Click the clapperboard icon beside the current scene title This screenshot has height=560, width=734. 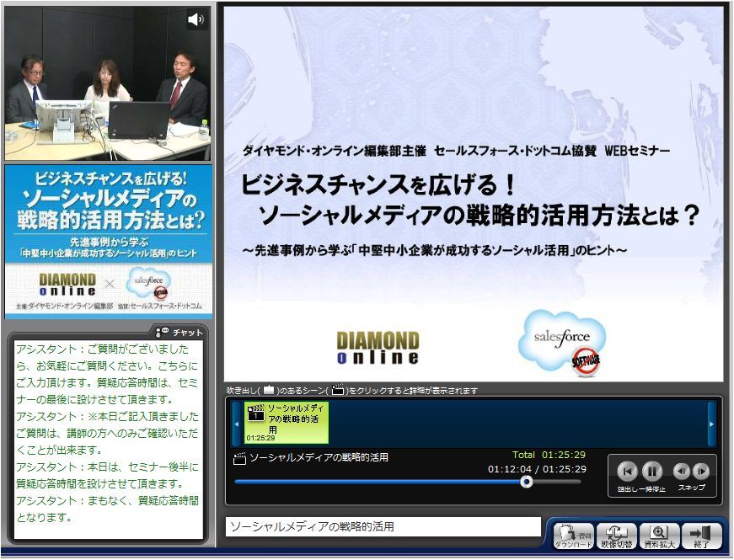click(239, 458)
